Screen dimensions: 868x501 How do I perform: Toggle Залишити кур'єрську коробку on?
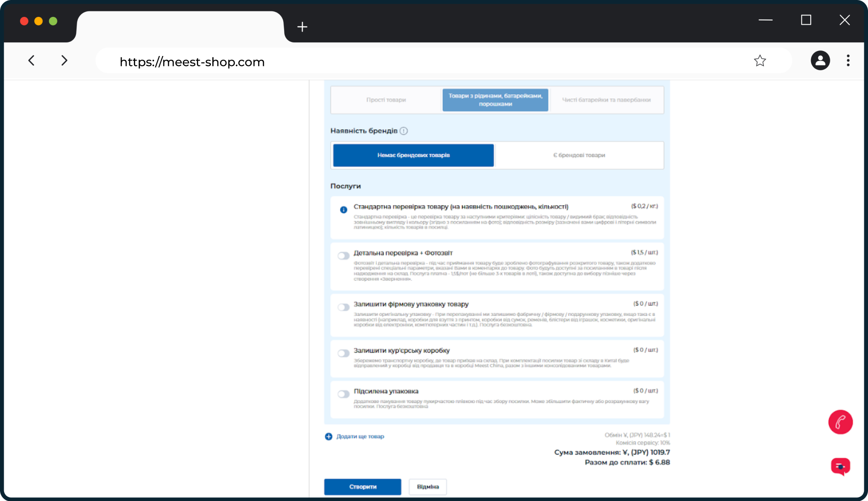click(343, 353)
